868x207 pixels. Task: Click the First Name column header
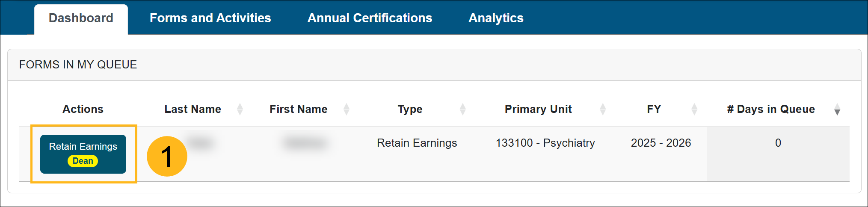coord(298,109)
